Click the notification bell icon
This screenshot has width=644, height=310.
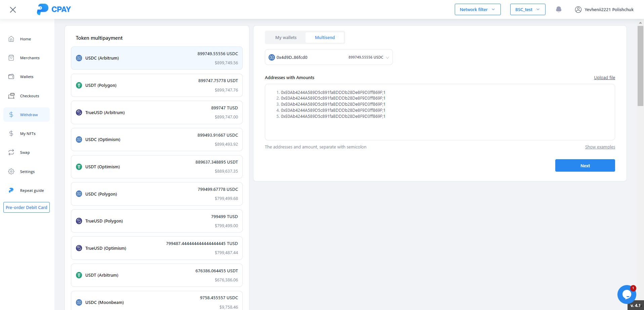(x=559, y=9)
